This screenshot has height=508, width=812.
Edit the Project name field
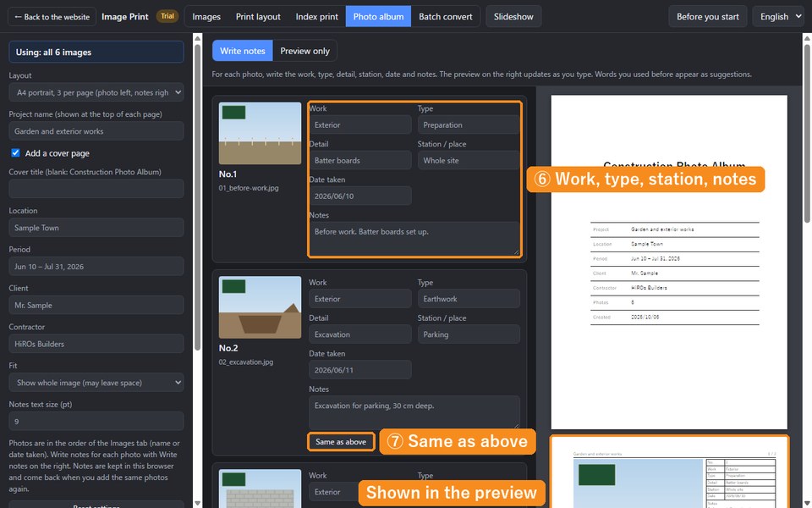coord(96,131)
